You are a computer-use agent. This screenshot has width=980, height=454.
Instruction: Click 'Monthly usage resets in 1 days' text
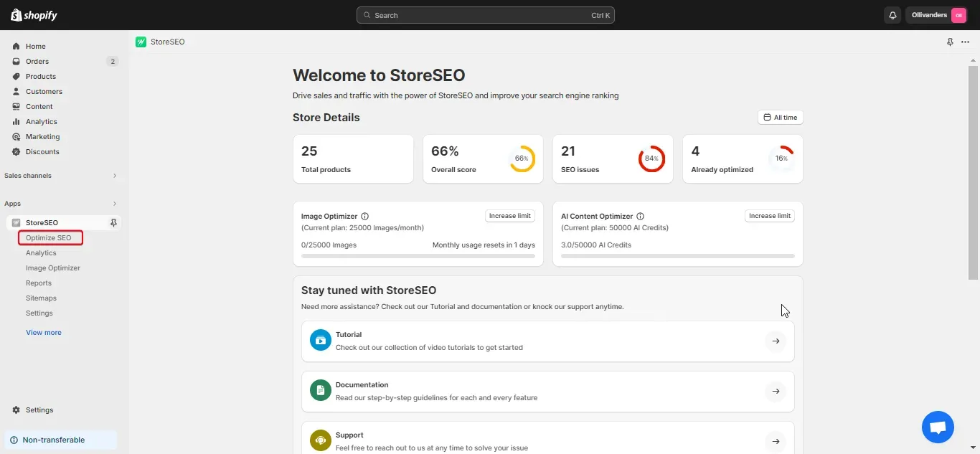(484, 245)
